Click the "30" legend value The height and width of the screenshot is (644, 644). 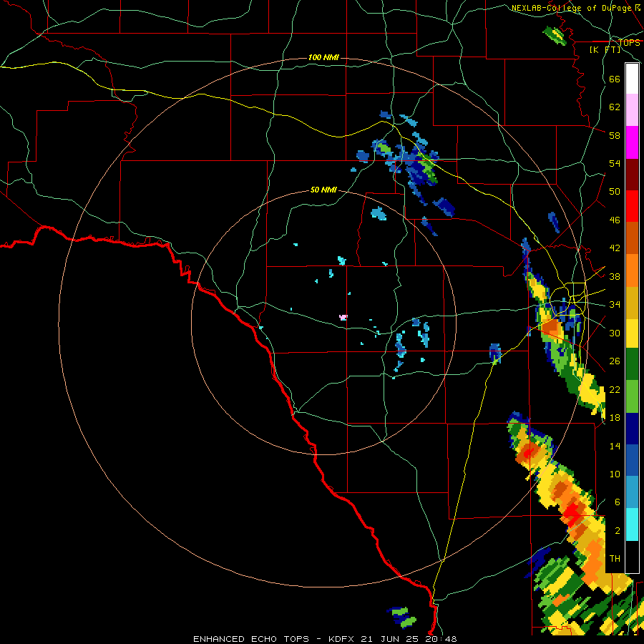[x=615, y=333]
